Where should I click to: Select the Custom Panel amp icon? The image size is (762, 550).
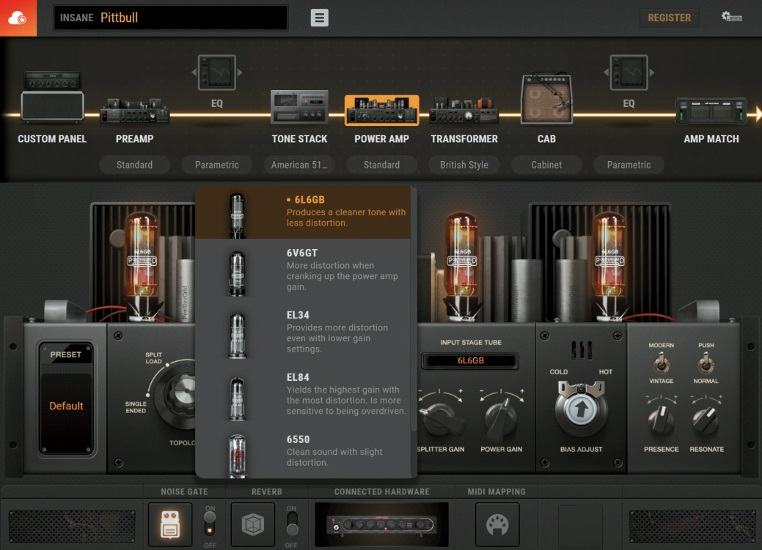(x=52, y=96)
